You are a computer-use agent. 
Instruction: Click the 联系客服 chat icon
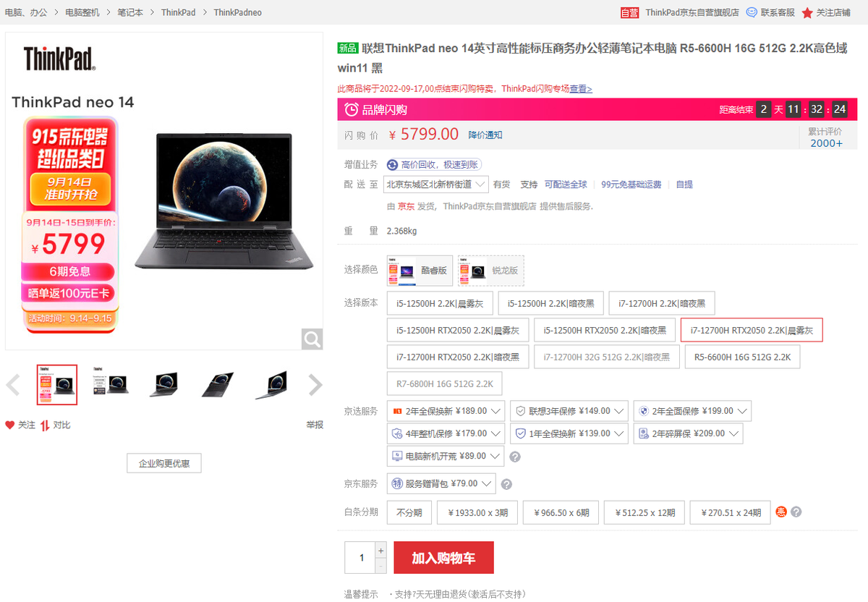(x=752, y=12)
